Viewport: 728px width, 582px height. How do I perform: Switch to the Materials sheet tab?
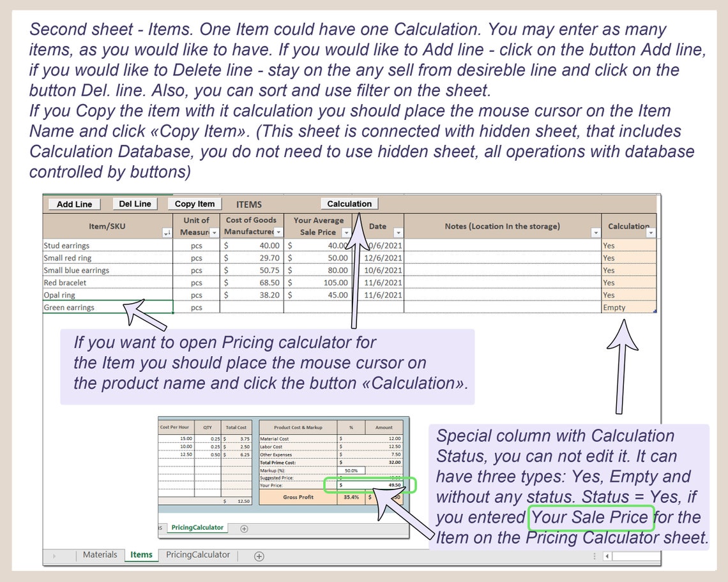point(100,555)
